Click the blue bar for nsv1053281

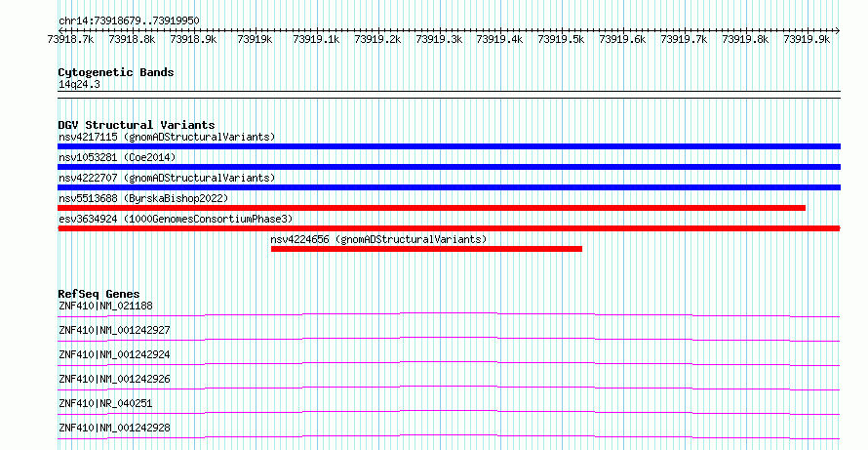pos(449,167)
